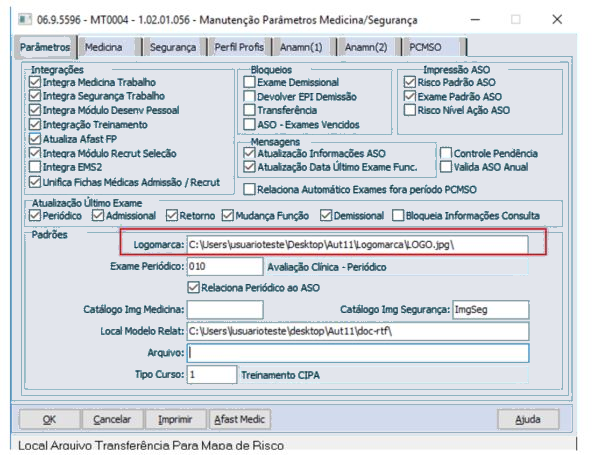Uncheck Integração Treinamento

tap(35, 124)
